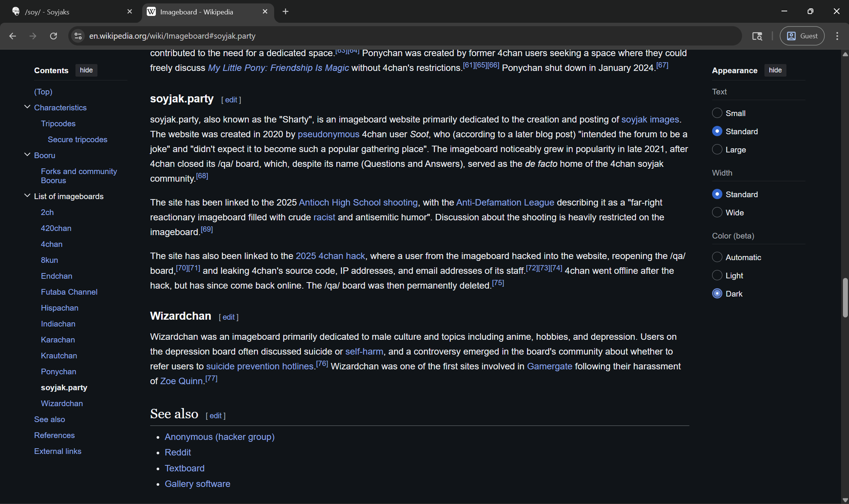Collapse the Booru contents section
Image resolution: width=849 pixels, height=504 pixels.
pos(27,155)
